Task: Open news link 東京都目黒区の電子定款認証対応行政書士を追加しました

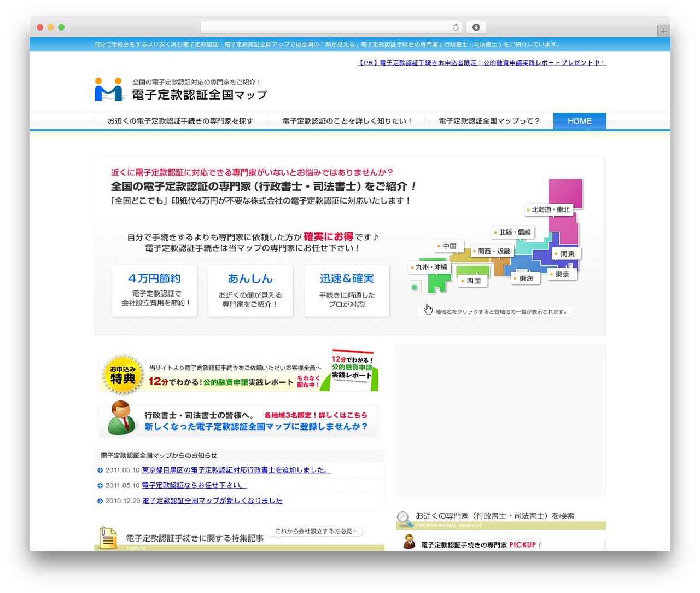Action: 236,470
